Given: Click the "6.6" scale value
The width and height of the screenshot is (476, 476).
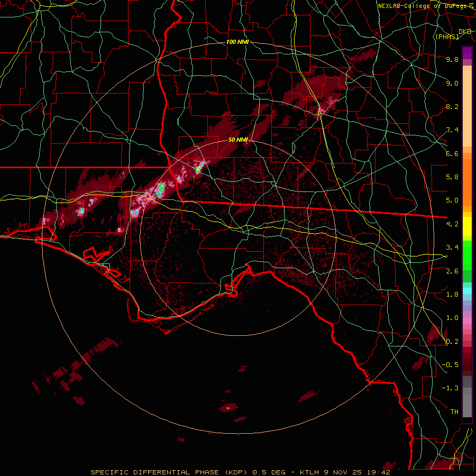Looking at the screenshot, I should click(x=452, y=153).
